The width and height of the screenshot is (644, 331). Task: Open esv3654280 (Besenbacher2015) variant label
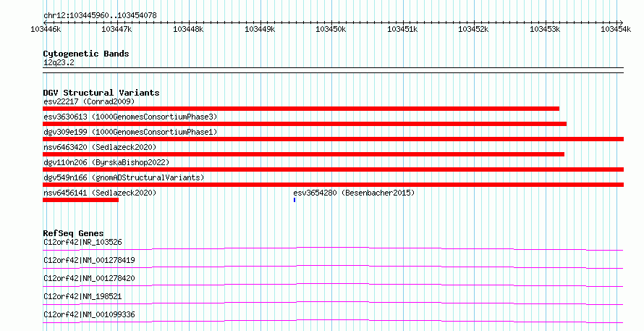[354, 193]
